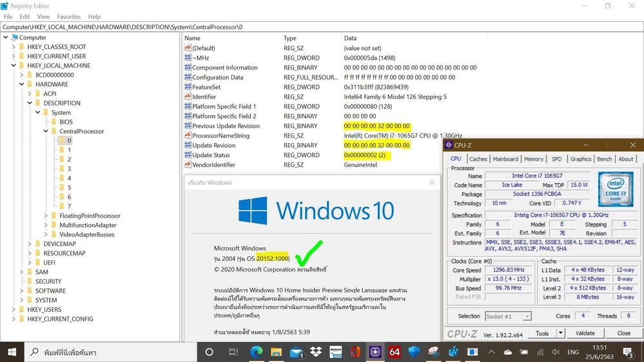644x362 pixels.
Task: Open the red 64 app icon on taskbar
Action: point(395,352)
